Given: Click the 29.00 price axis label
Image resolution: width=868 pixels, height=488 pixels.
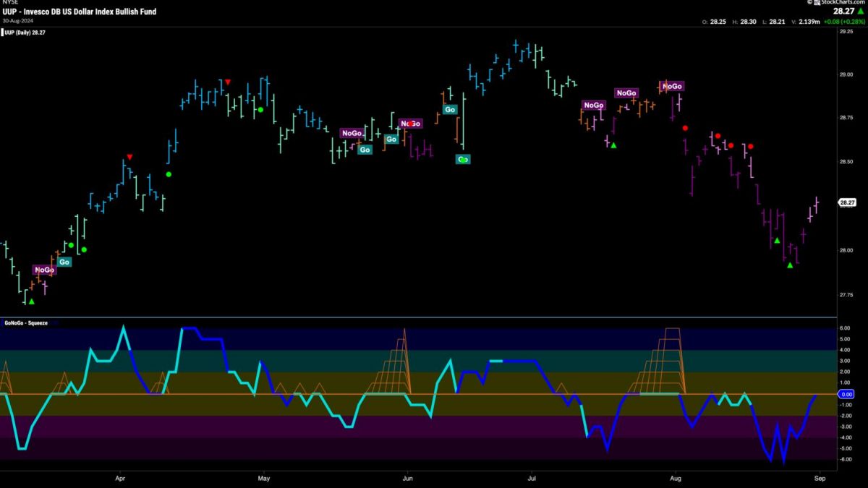Looking at the screenshot, I should tap(848, 74).
